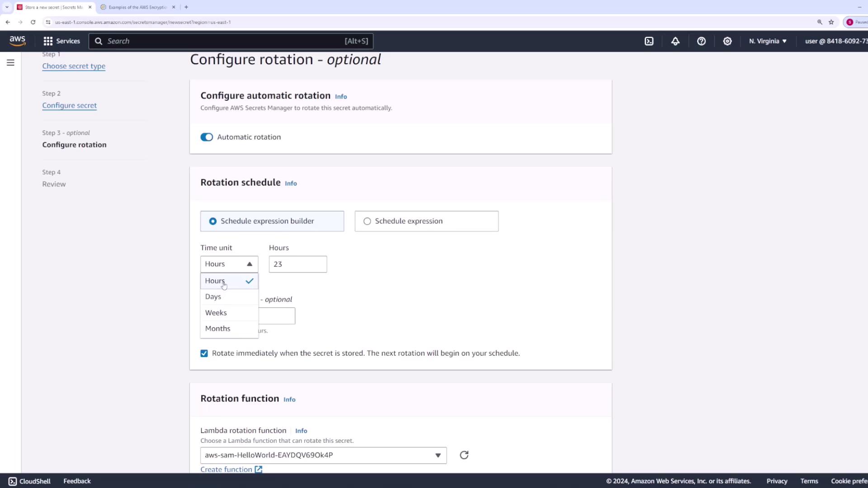Open the notifications bell icon
The image size is (868, 488).
(x=675, y=41)
